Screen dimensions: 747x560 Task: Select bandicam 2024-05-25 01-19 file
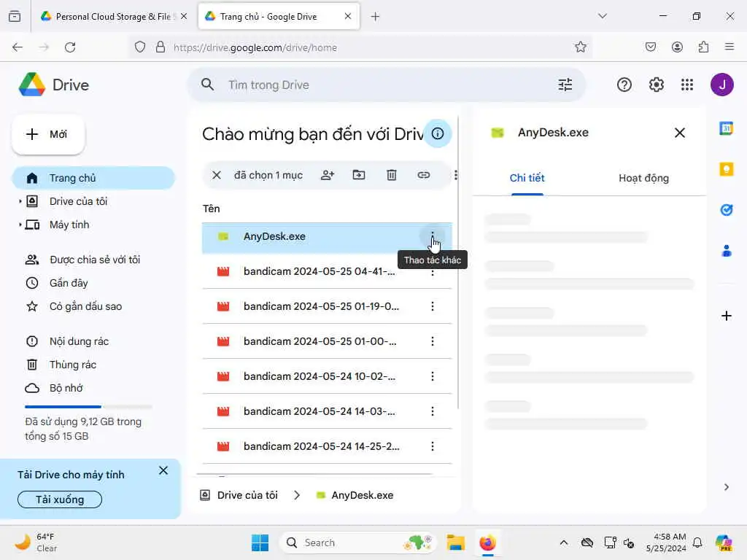point(327,306)
